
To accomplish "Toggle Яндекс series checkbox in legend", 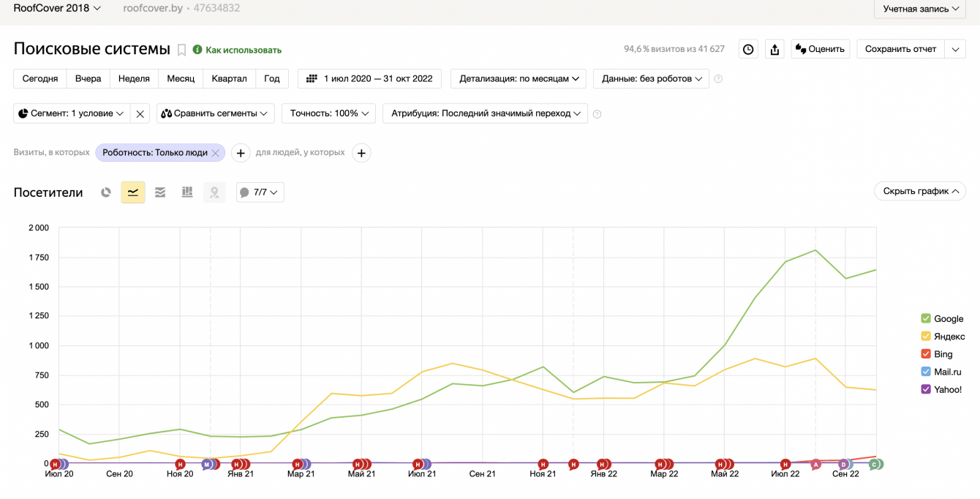I will click(x=926, y=336).
